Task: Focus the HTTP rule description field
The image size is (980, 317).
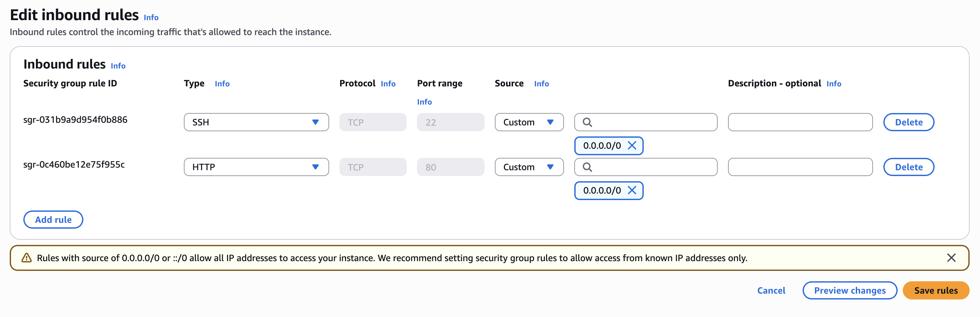Action: pos(800,167)
